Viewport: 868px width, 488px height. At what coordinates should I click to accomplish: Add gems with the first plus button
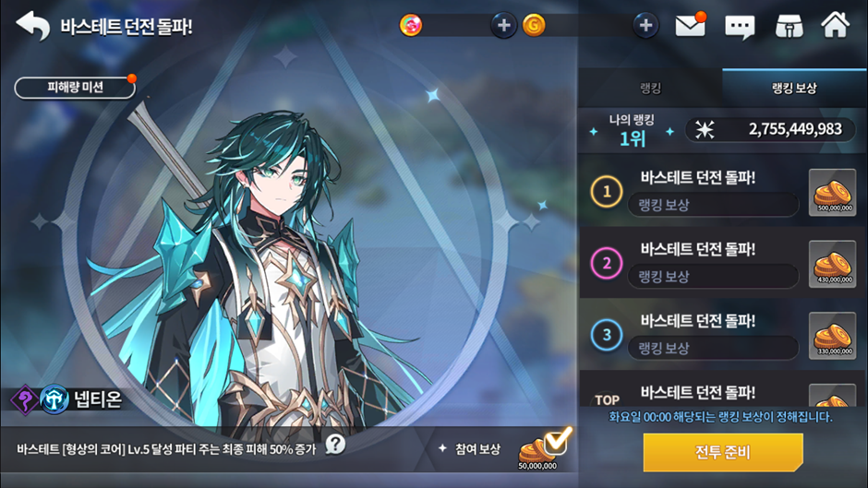click(x=503, y=26)
